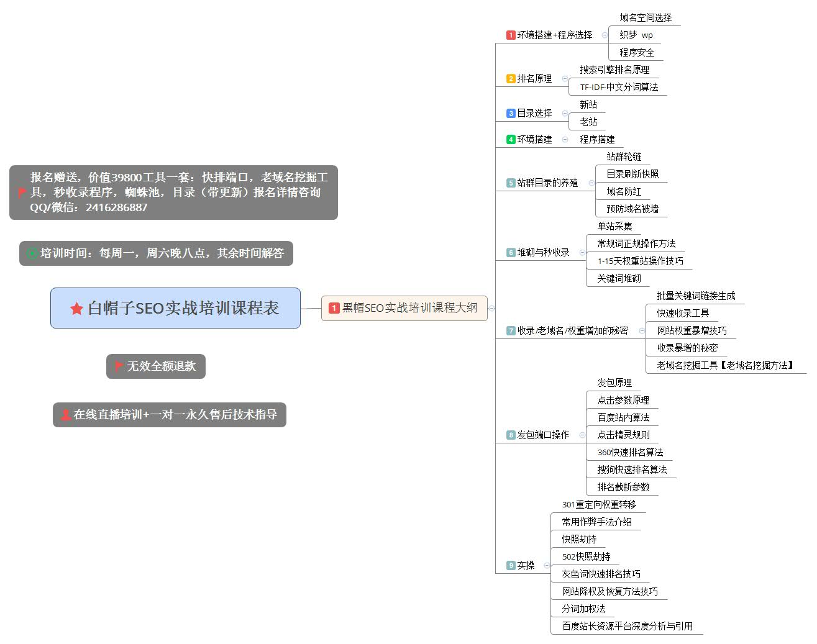Select subtopic 织梦 wp
This screenshot has width=817, height=644.
point(636,35)
